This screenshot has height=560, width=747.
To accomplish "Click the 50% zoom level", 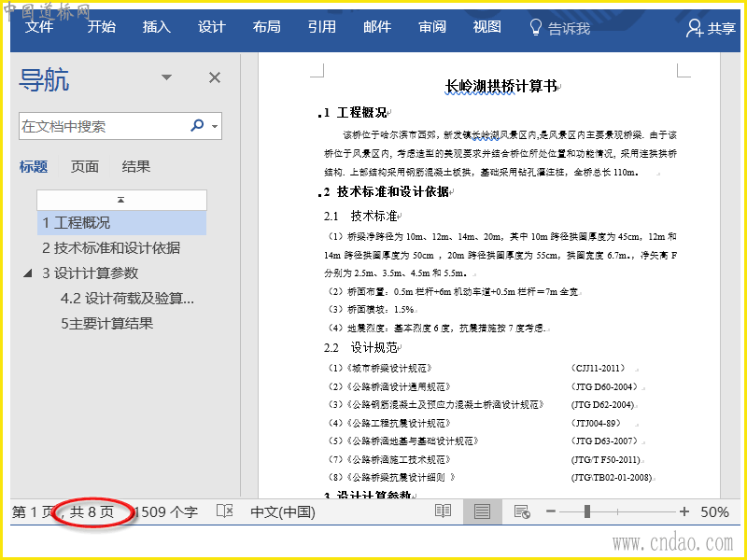I will pos(714,512).
